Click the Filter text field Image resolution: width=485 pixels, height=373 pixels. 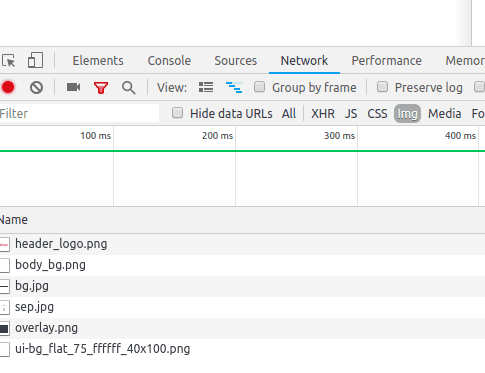79,113
